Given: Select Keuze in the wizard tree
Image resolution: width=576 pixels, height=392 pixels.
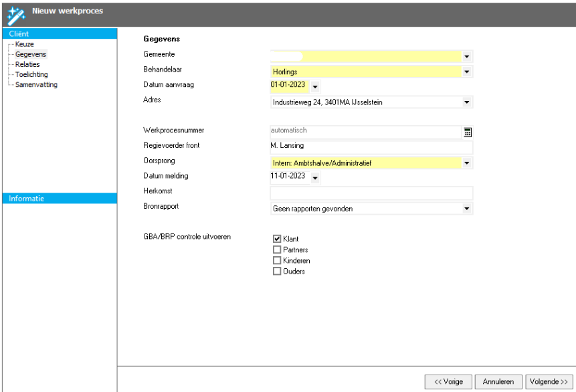Looking at the screenshot, I should 24,43.
